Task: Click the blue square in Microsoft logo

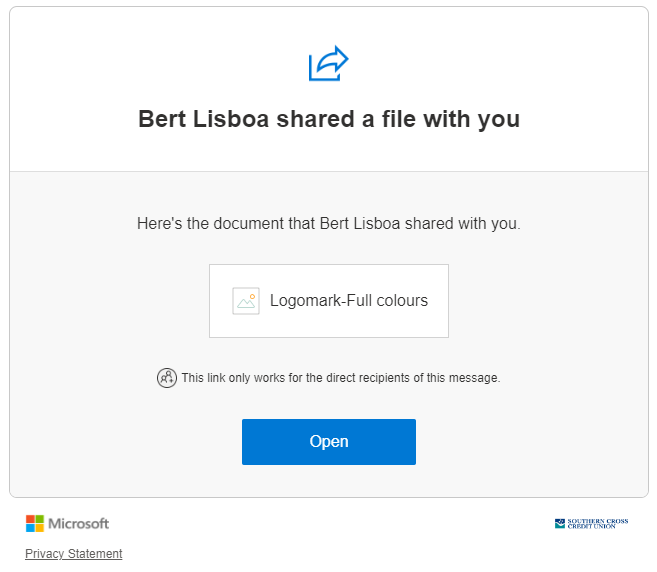Action: (30, 528)
